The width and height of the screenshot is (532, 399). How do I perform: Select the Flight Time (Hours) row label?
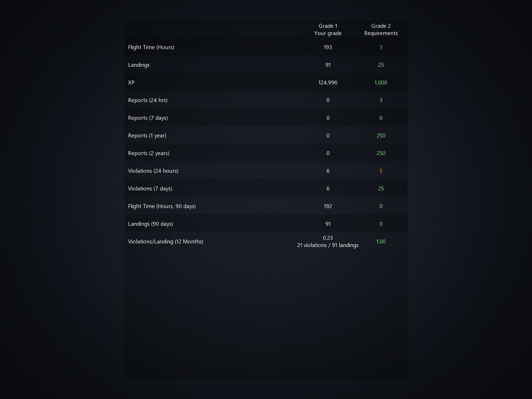pos(151,47)
